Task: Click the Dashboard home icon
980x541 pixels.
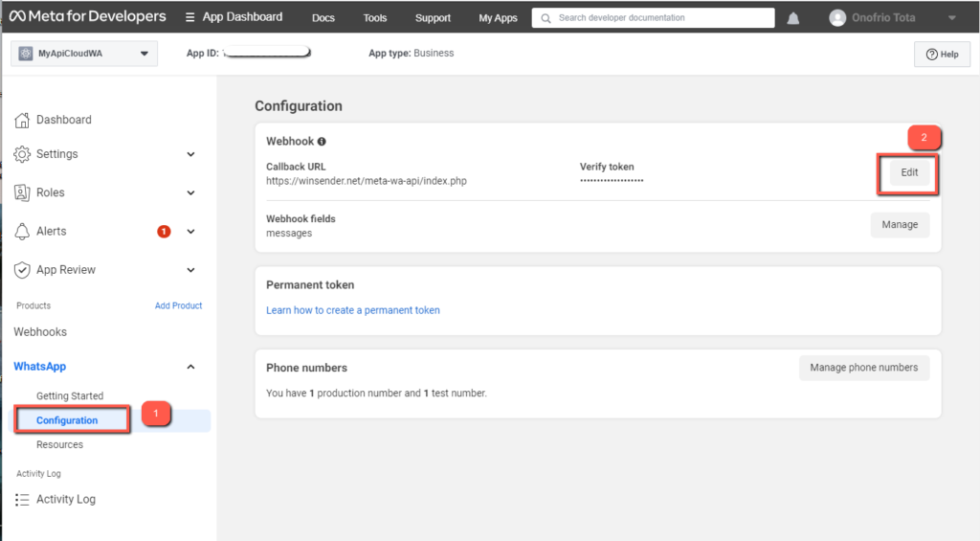Action: [x=22, y=120]
